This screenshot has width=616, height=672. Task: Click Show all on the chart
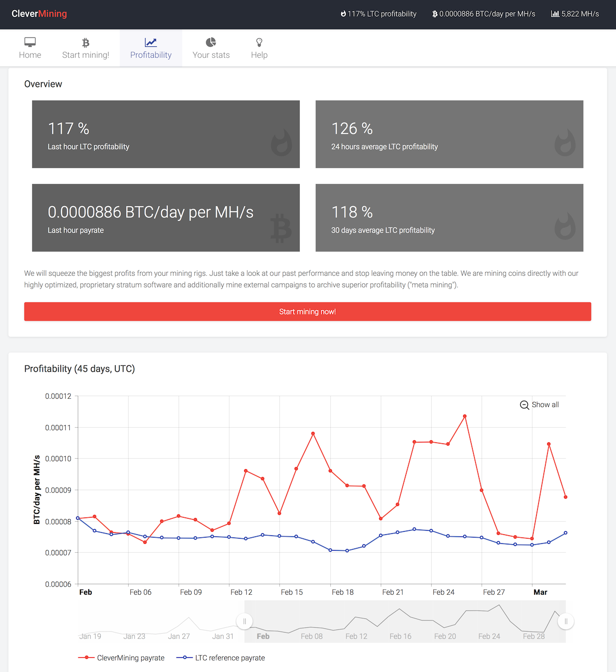tap(545, 405)
